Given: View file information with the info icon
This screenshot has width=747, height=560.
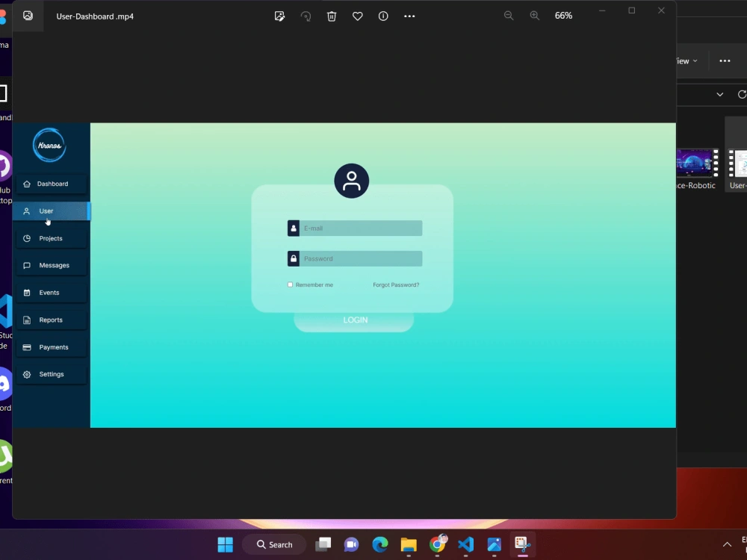Looking at the screenshot, I should click(x=383, y=16).
